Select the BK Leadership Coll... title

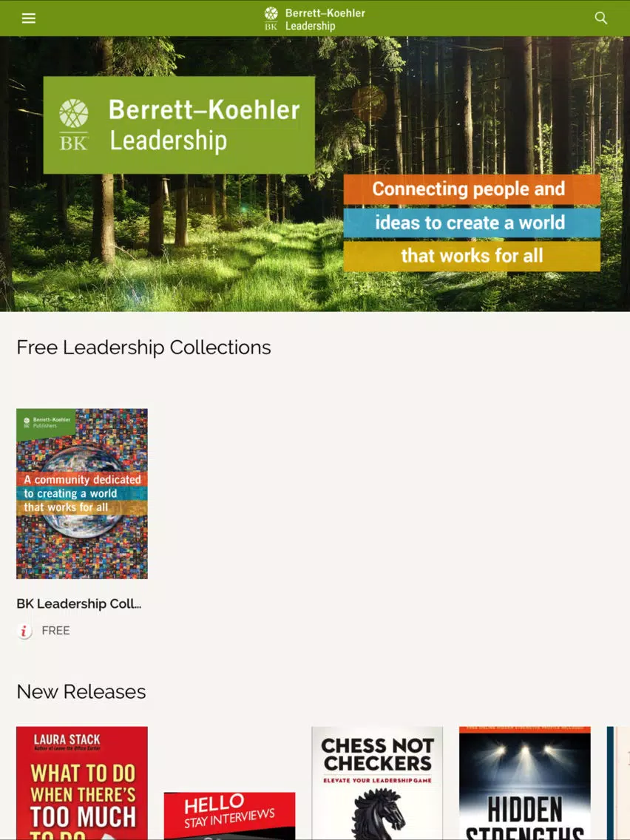[78, 603]
